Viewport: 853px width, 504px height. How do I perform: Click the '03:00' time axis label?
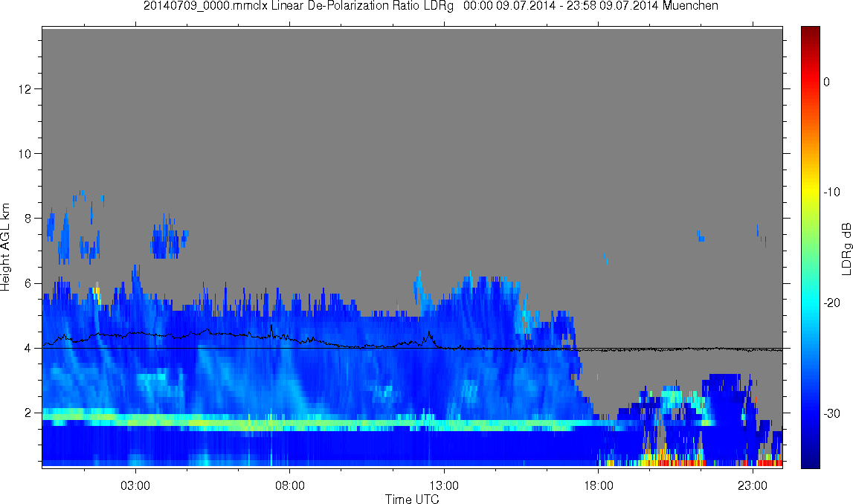click(x=135, y=486)
